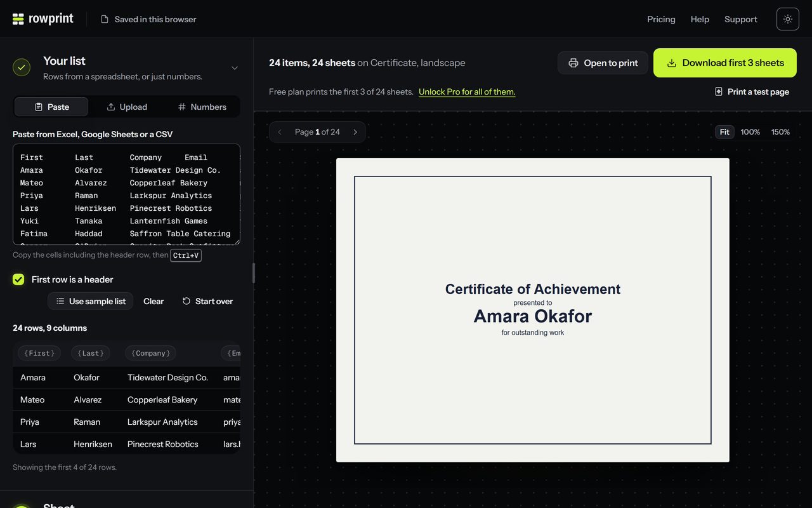This screenshot has height=508, width=812.
Task: Switch to the Paste tab
Action: 51,107
